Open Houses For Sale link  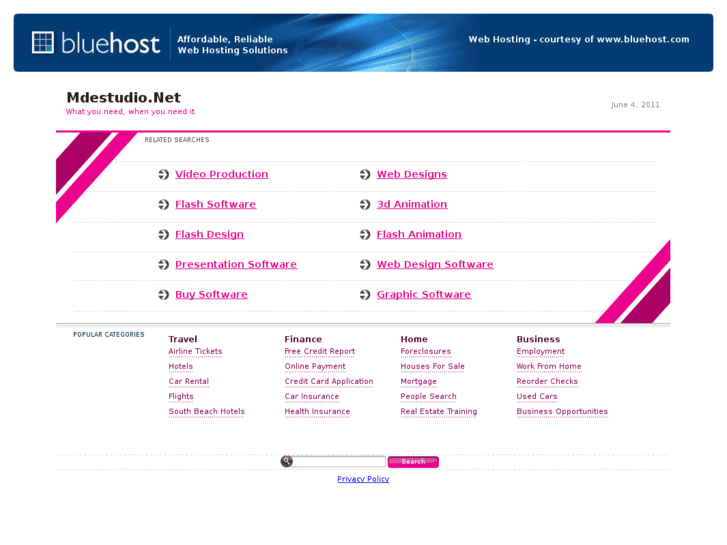click(x=433, y=366)
